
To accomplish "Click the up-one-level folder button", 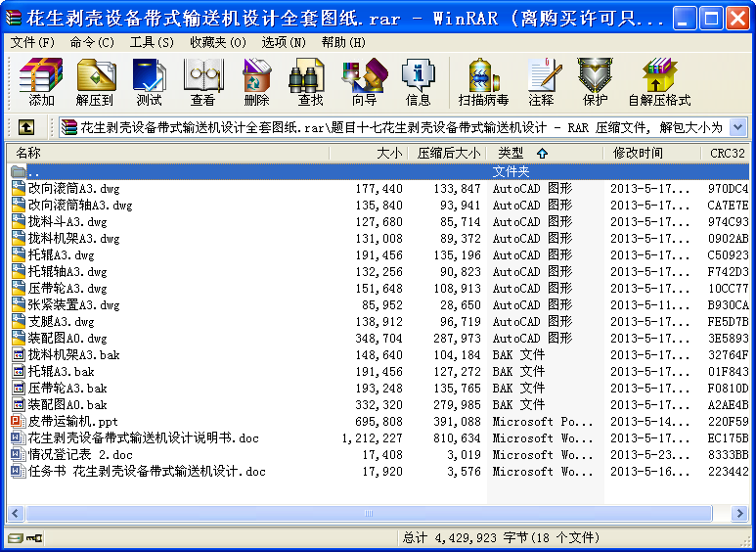I will pyautogui.click(x=26, y=127).
